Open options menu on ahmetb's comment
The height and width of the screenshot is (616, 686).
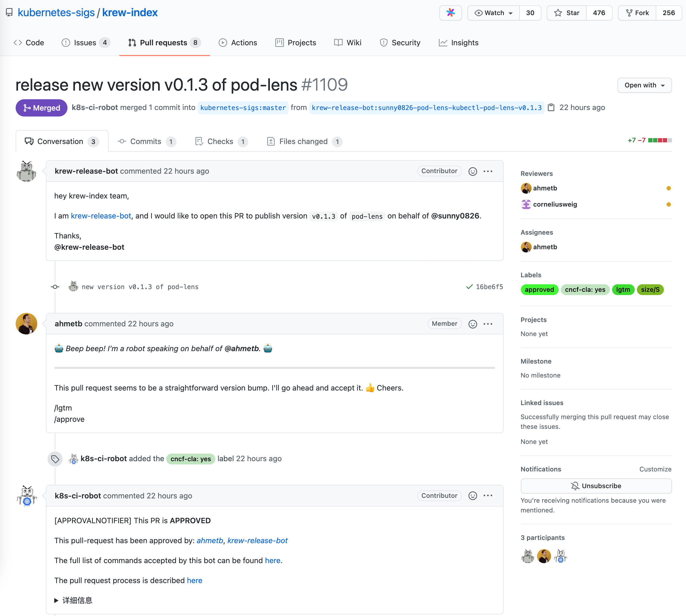pos(488,324)
